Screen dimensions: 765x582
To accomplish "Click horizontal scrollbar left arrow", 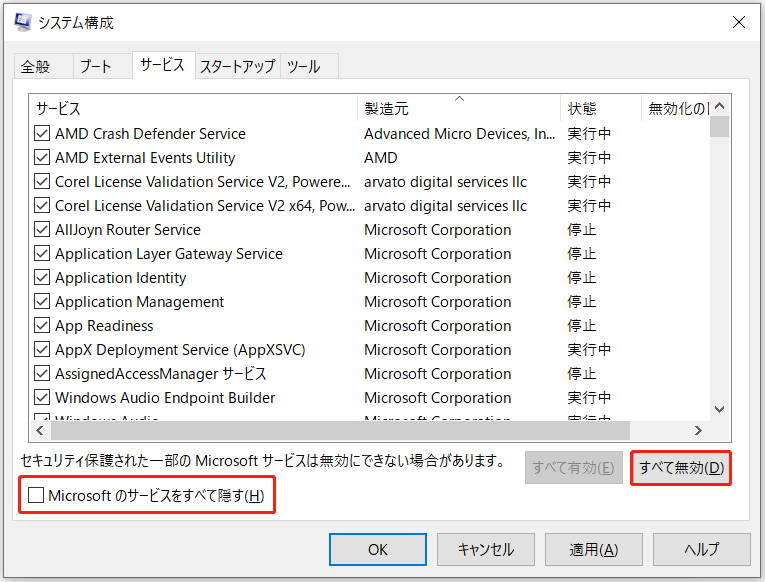I will coord(40,430).
